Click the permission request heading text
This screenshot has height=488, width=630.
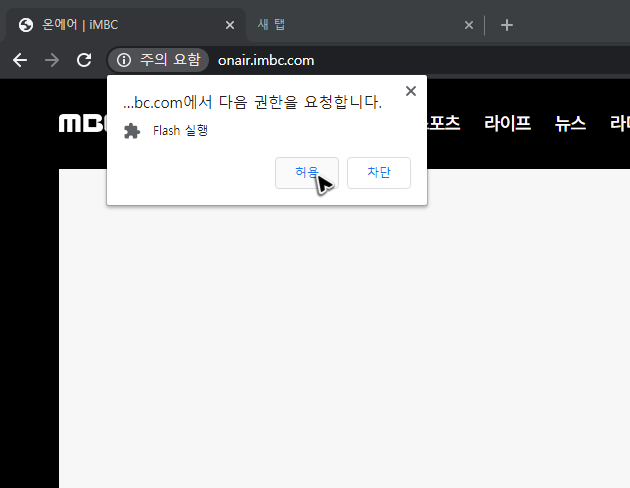click(x=252, y=102)
